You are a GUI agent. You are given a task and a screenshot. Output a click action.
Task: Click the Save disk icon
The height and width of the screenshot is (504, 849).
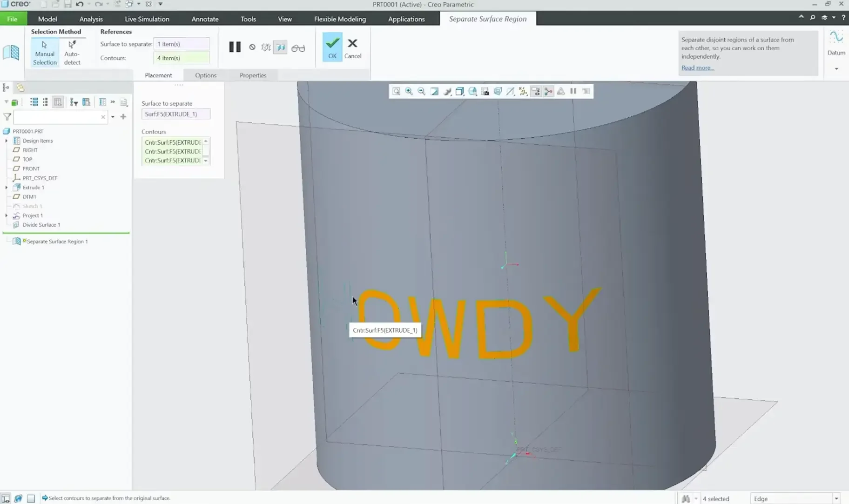click(67, 4)
